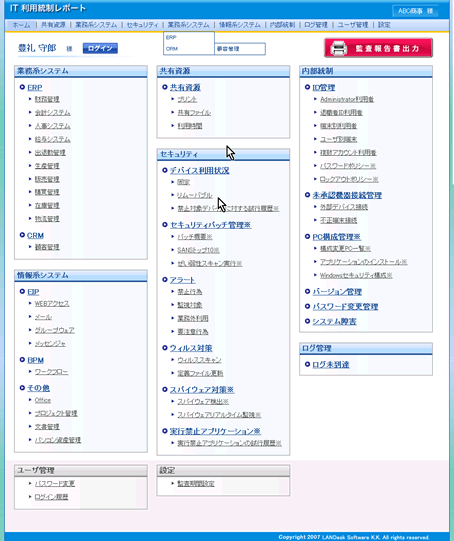Open the 内部統制 item in the navigation bar
The width and height of the screenshot is (454, 541).
tap(282, 25)
